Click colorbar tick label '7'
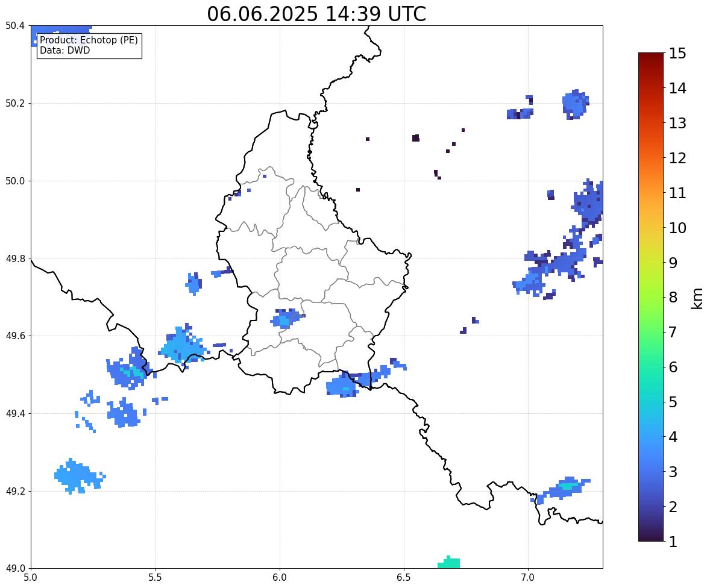The width and height of the screenshot is (710, 588). [673, 332]
